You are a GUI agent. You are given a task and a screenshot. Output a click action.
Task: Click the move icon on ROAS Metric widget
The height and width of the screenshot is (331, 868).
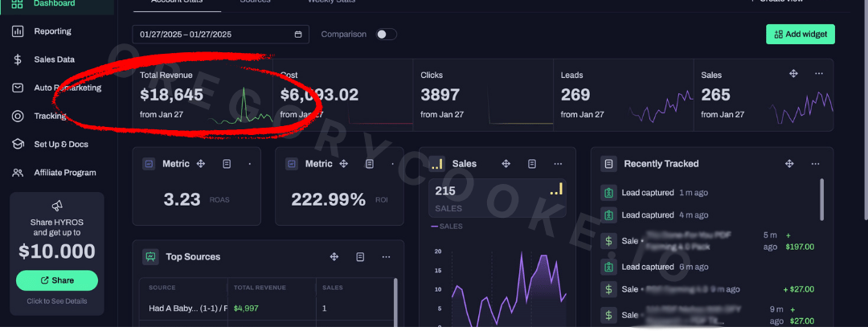coord(201,164)
